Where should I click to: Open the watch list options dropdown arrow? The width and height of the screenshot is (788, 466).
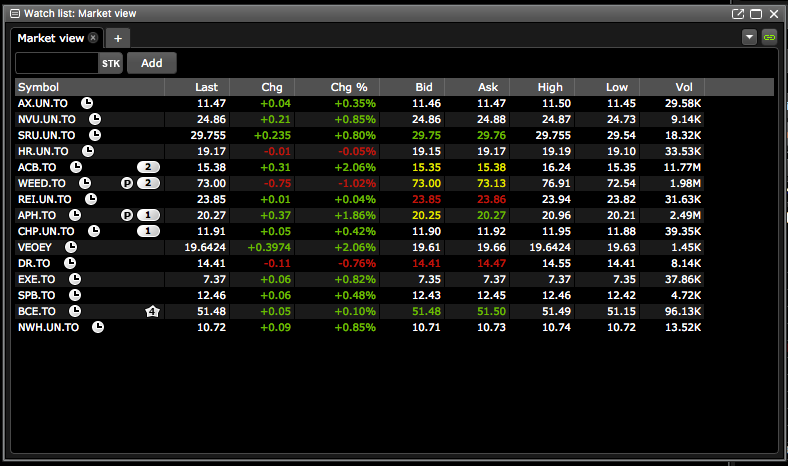point(749,37)
